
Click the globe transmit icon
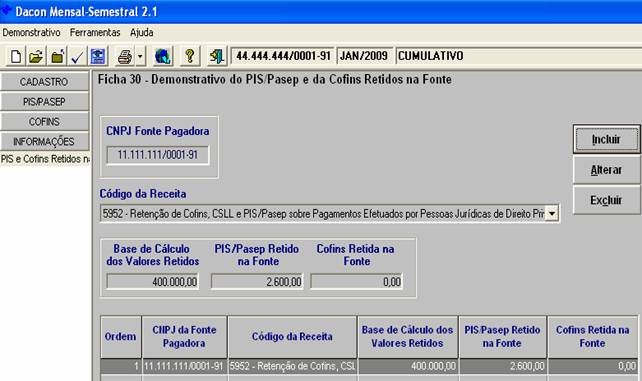(163, 56)
